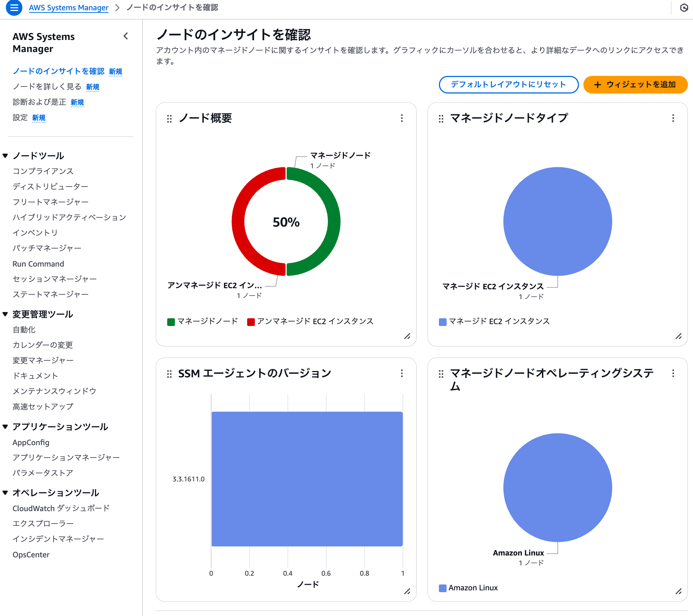
Task: Open ノードのインサイトを確認 in sidebar
Action: coord(59,71)
